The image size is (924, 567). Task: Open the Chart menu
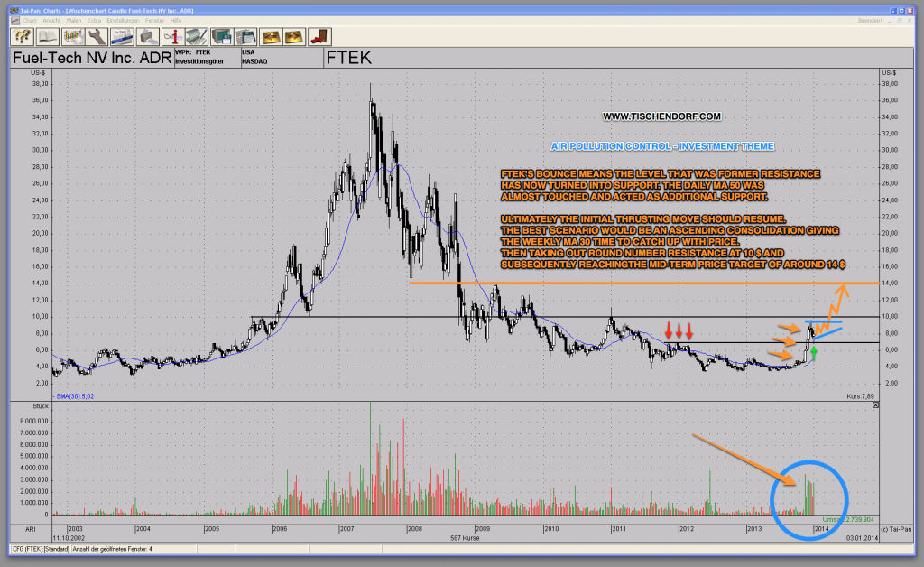coord(30,21)
